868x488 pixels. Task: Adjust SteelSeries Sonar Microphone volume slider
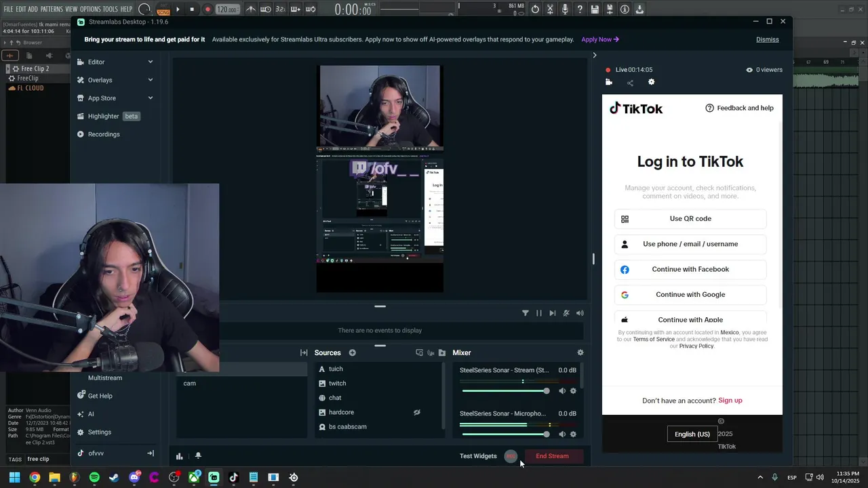505,434
